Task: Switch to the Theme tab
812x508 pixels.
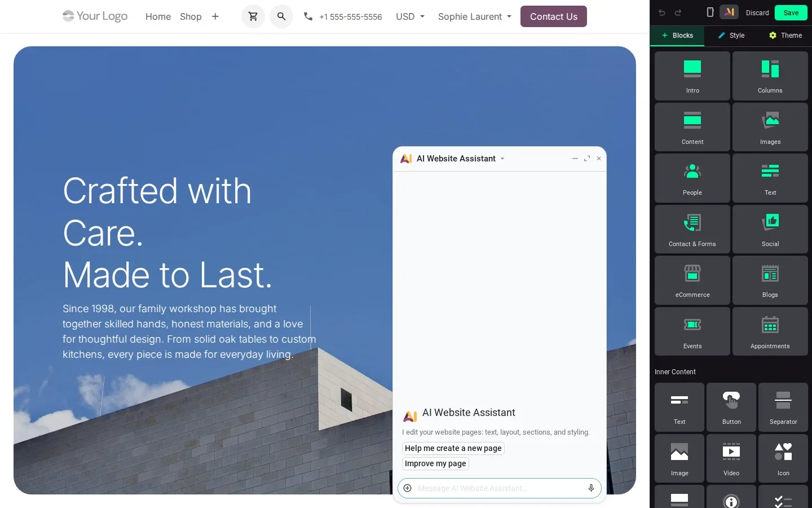Action: (x=785, y=36)
